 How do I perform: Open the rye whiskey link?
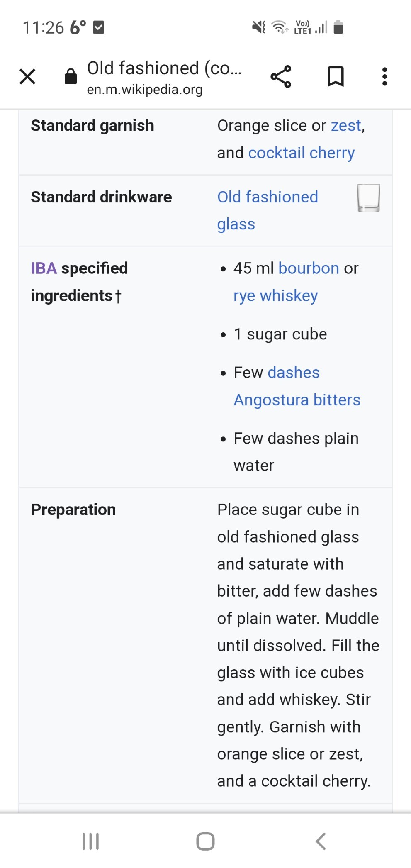[x=275, y=296]
